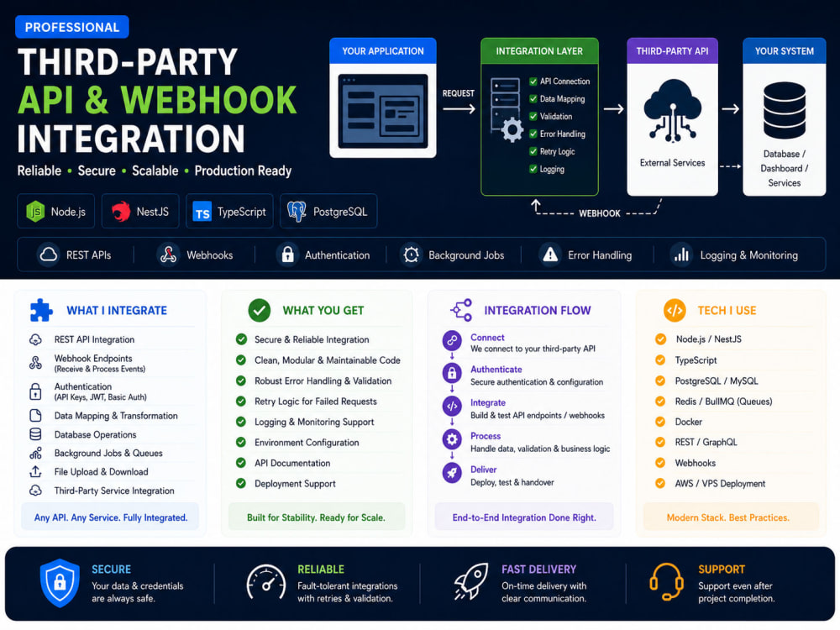Click the Fast Delivery rocket icon
840x630 pixels.
[x=471, y=581]
